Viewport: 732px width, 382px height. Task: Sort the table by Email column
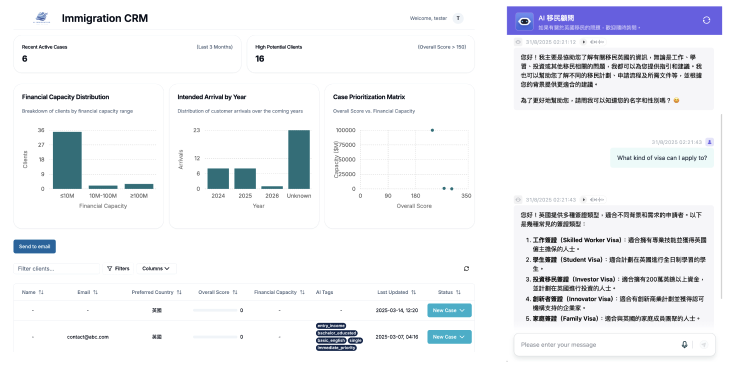click(87, 292)
